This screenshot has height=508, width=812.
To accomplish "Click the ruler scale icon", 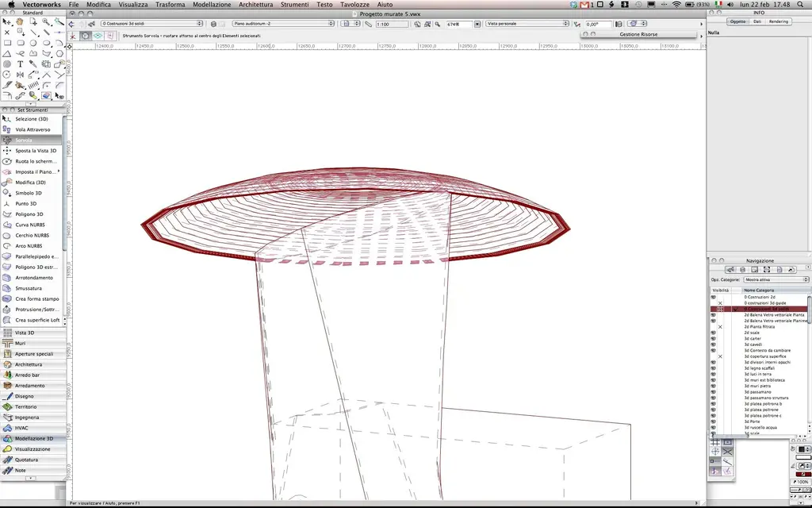I will click(368, 24).
